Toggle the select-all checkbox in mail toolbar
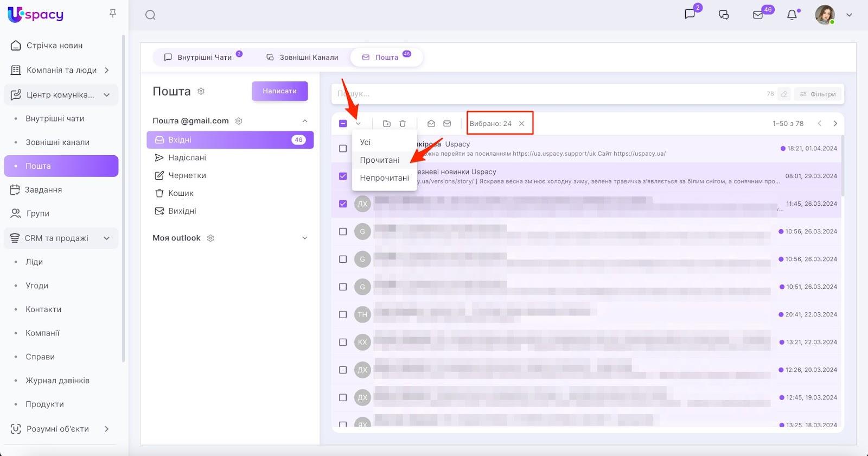 (x=343, y=124)
